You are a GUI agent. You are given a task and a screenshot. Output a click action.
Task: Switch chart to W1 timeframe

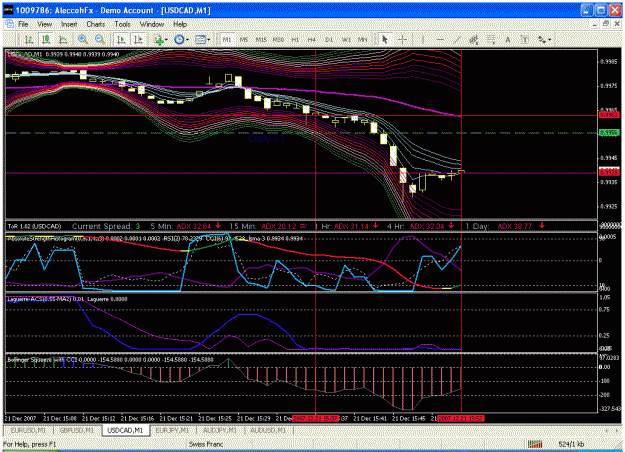click(x=346, y=39)
